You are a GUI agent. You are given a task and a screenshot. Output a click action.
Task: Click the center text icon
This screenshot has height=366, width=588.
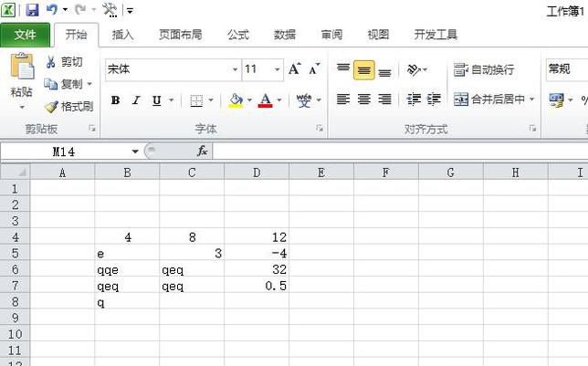pos(363,99)
